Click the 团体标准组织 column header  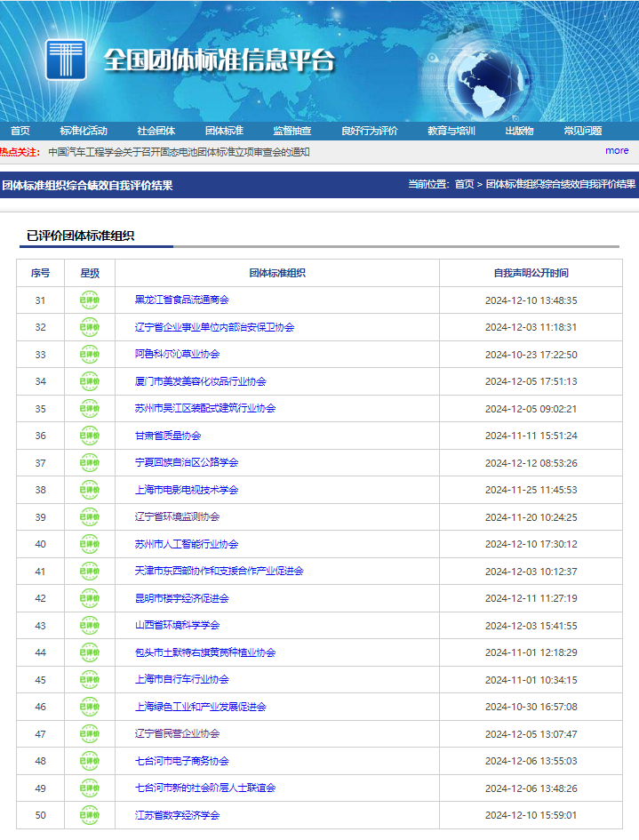pos(277,273)
